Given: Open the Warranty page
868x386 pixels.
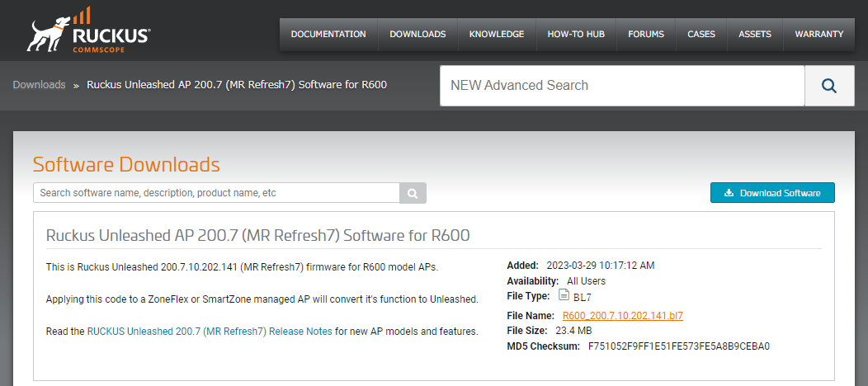Looking at the screenshot, I should tap(818, 35).
